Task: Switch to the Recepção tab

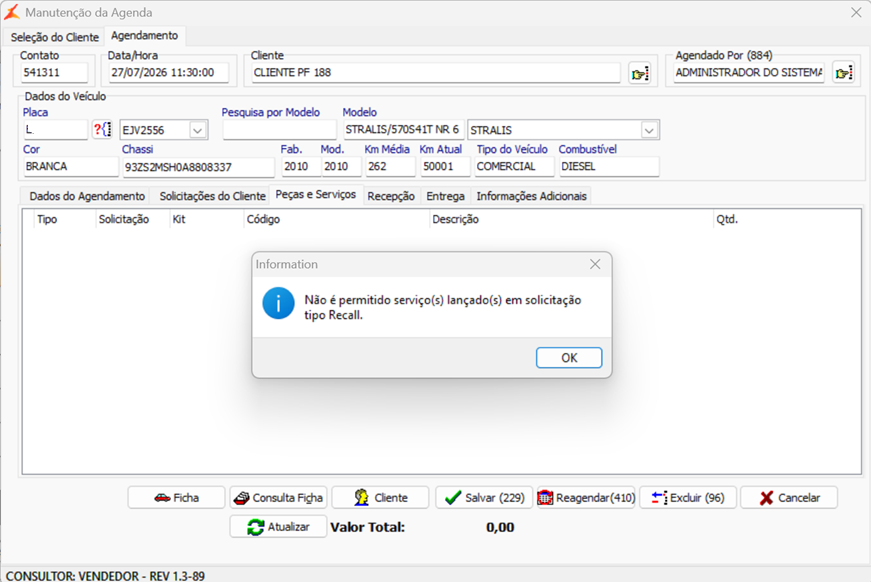Action: point(391,196)
